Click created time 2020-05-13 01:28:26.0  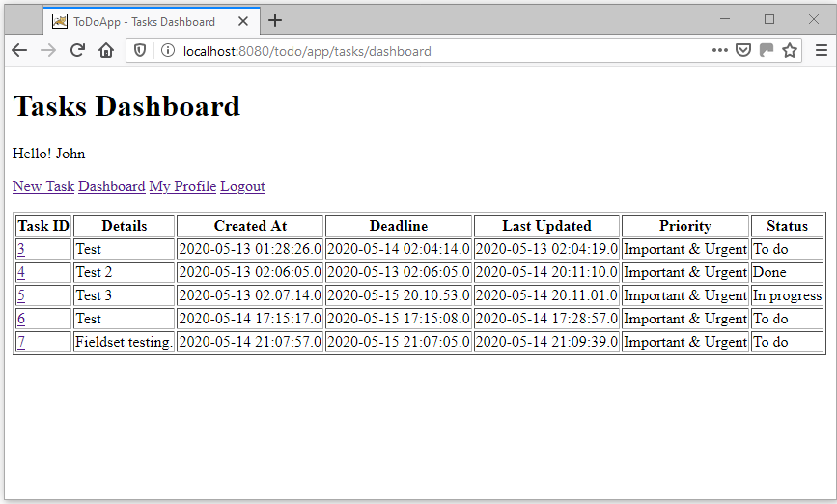pos(250,249)
